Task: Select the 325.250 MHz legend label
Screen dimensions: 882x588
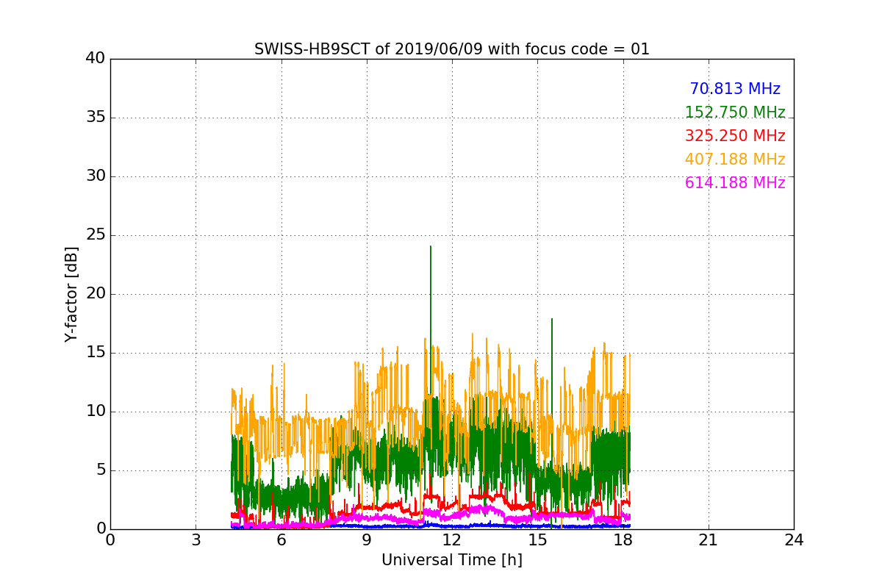Action: click(735, 136)
